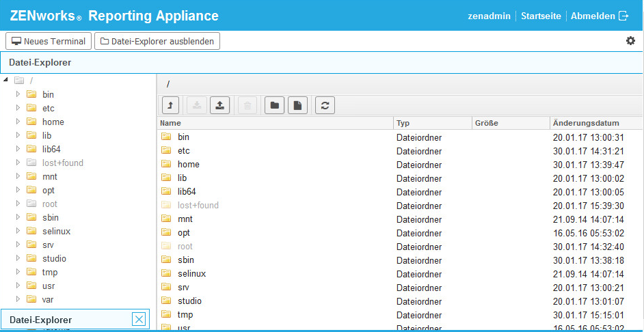Sort by the Name column header
Viewport: 644px width, 332px height.
tap(275, 123)
